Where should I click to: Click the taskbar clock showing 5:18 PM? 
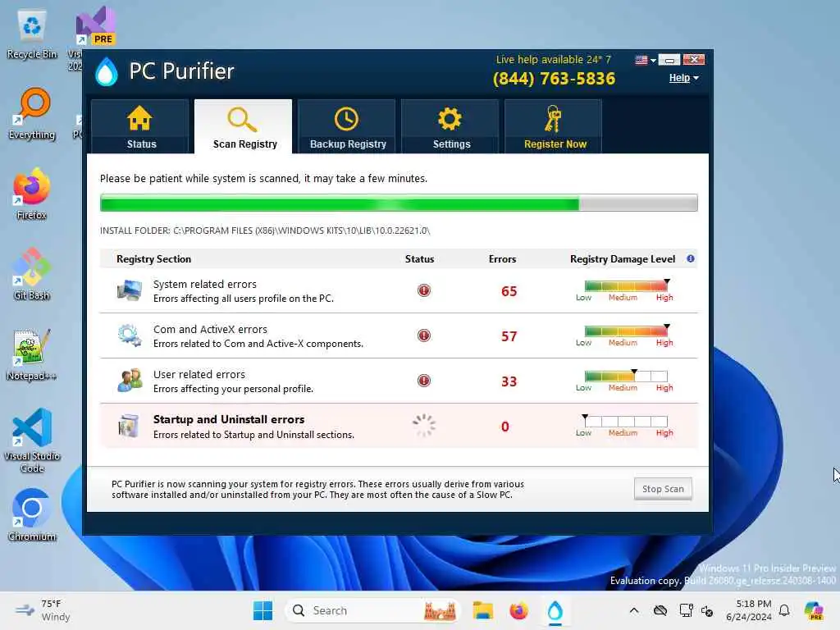pyautogui.click(x=748, y=610)
